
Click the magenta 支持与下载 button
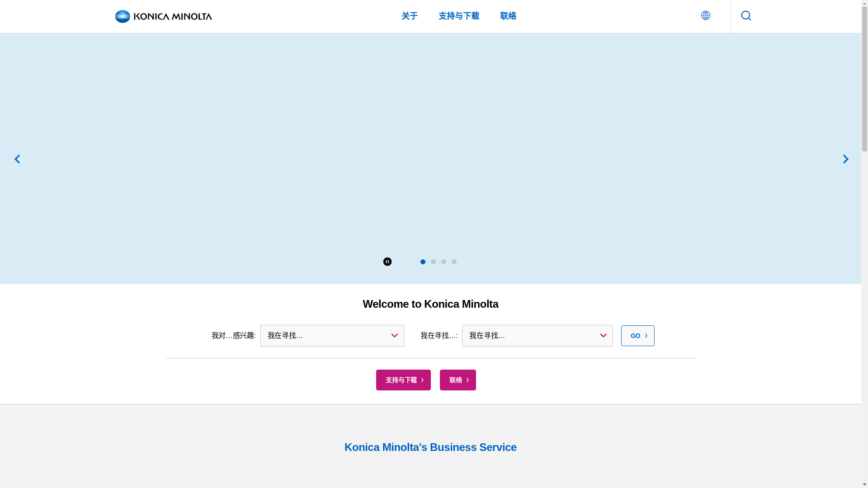click(403, 380)
